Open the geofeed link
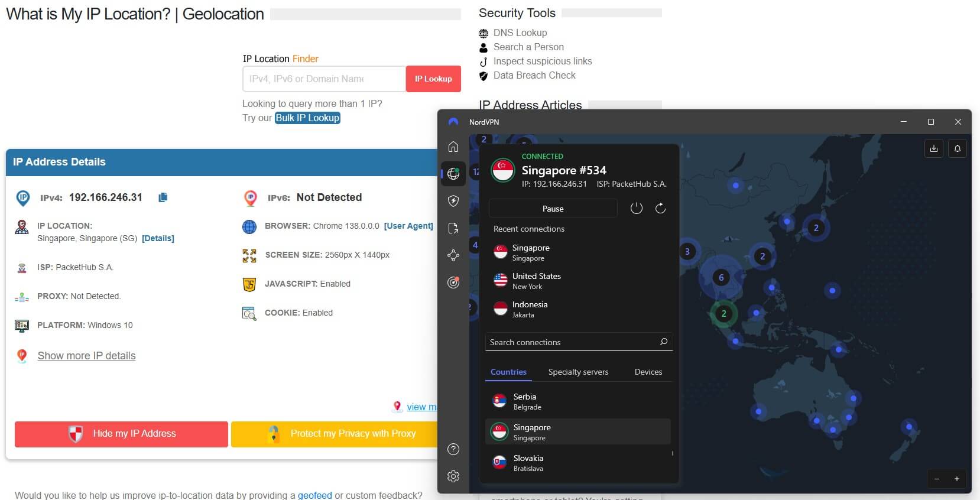The width and height of the screenshot is (980, 500). point(314,495)
